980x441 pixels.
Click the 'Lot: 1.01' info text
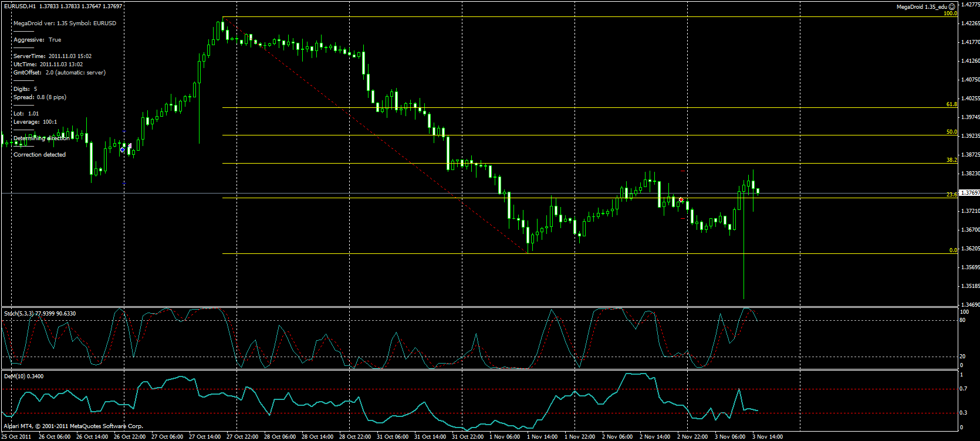26,114
